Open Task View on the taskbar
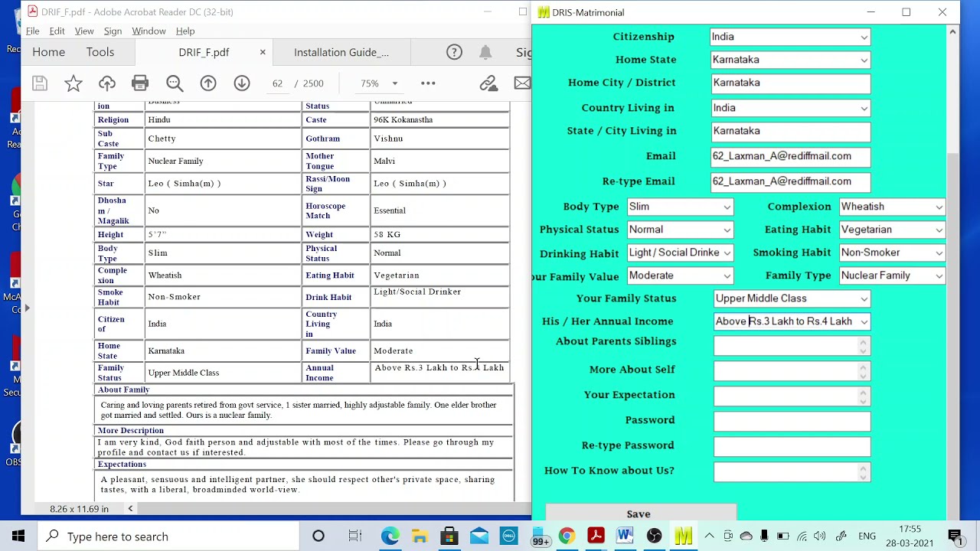The image size is (980, 551). (x=354, y=536)
